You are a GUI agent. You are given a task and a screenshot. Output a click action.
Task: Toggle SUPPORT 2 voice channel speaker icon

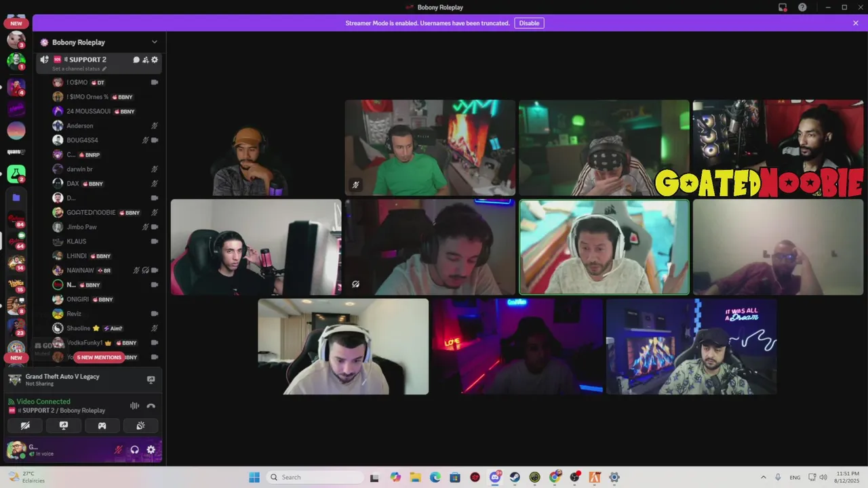[44, 60]
